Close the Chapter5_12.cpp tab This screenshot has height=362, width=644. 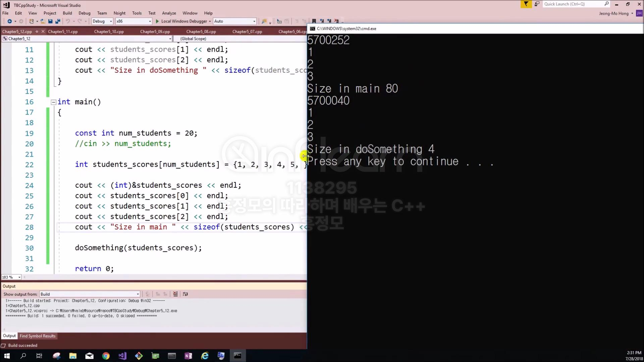(x=43, y=32)
